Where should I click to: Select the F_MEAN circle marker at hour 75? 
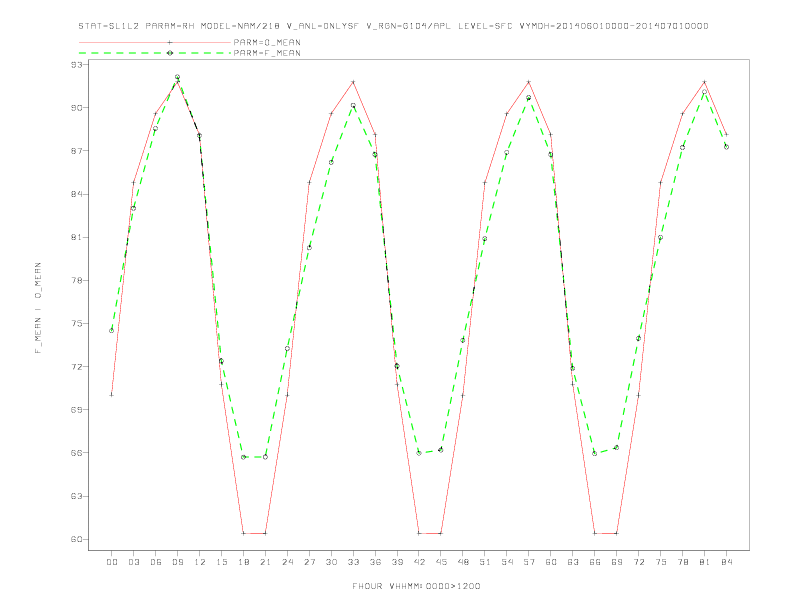[660, 237]
